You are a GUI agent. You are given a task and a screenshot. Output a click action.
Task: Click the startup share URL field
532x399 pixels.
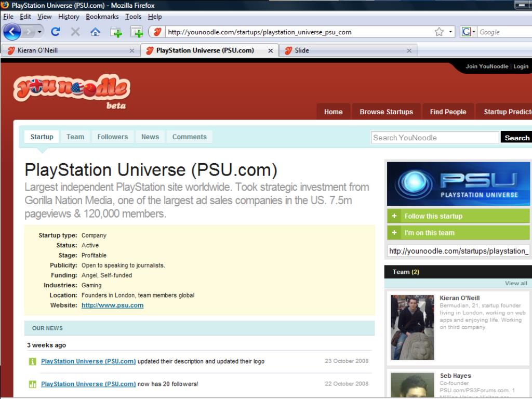(x=458, y=251)
